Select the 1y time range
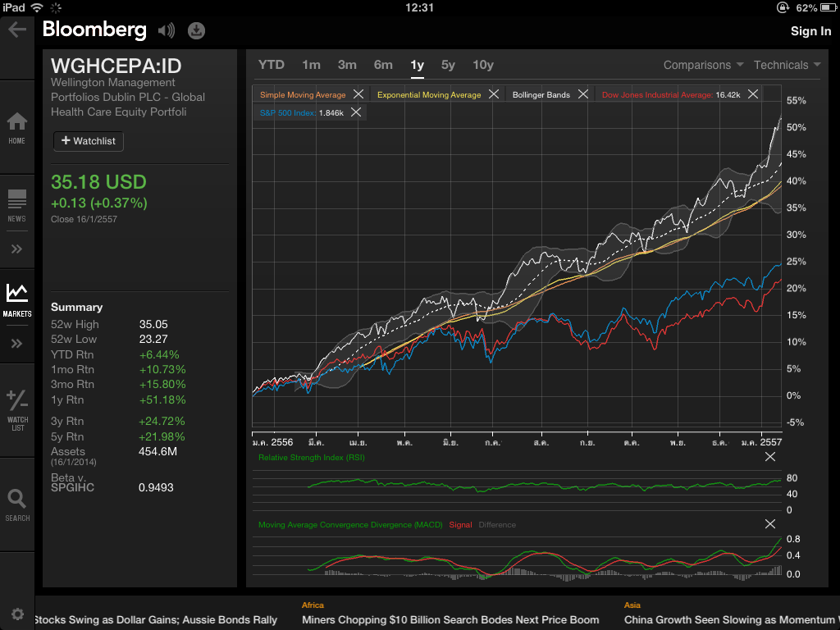Screen dimensions: 840x630 coord(418,65)
